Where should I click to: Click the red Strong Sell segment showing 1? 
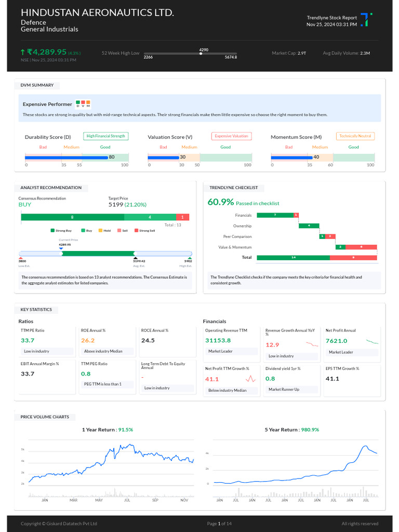[182, 217]
